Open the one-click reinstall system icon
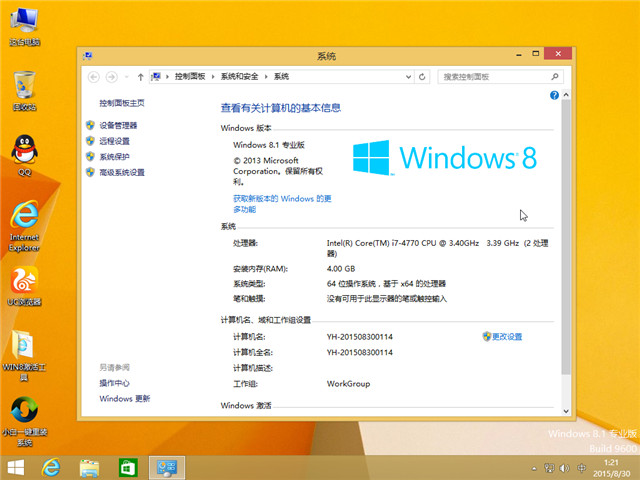This screenshot has height=480, width=640. [24, 421]
